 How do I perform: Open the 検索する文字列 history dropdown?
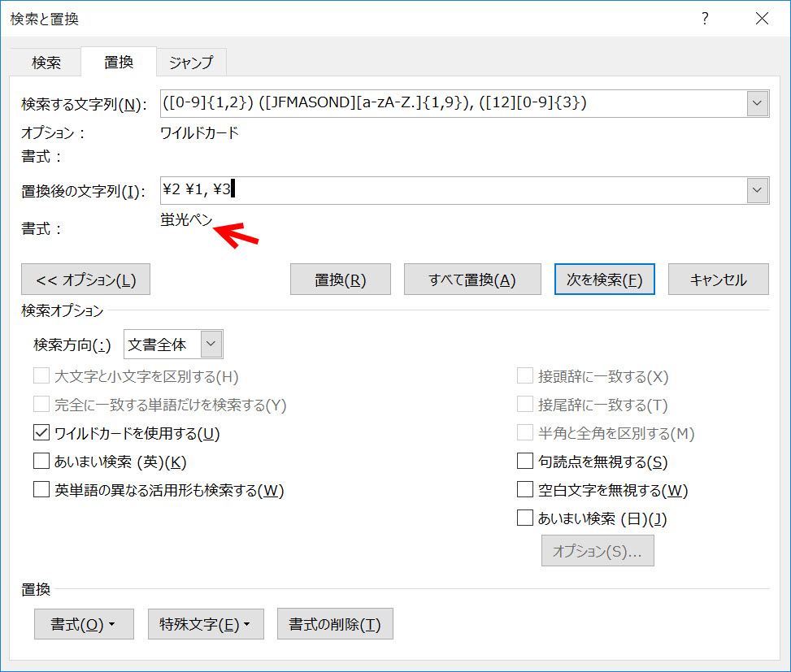757,103
